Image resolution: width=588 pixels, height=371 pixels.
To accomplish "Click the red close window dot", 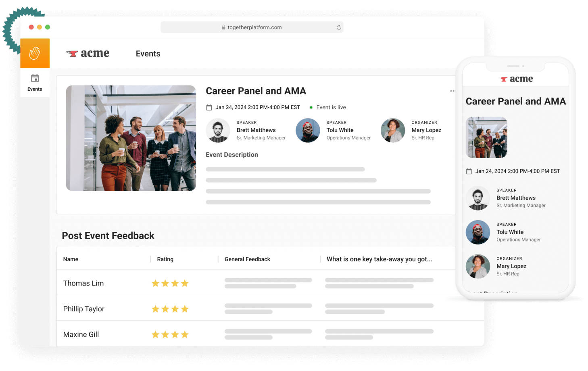I will pos(31,27).
